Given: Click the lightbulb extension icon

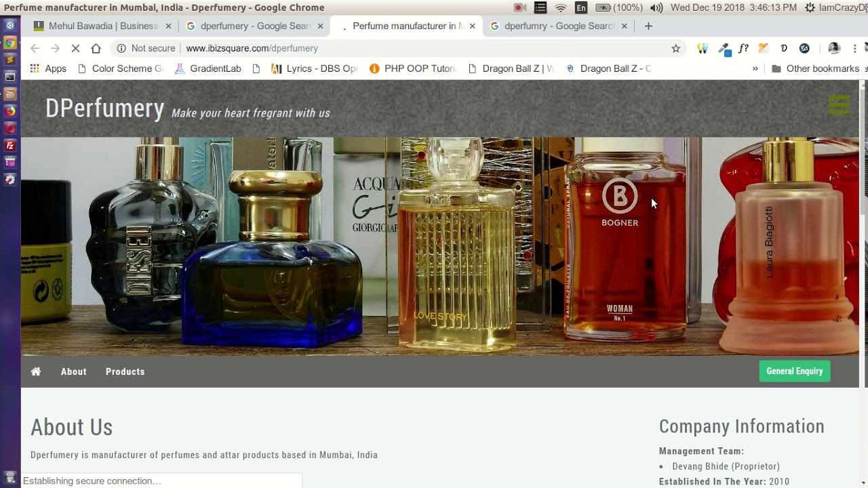Looking at the screenshot, I should click(x=703, y=48).
